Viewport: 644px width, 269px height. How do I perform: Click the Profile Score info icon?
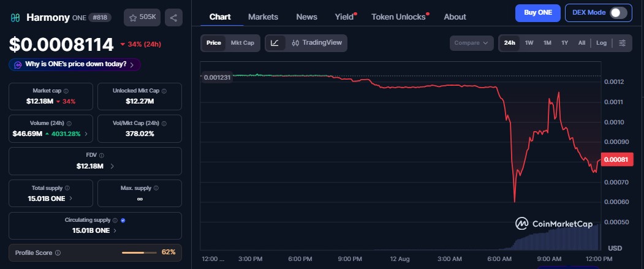pyautogui.click(x=58, y=252)
